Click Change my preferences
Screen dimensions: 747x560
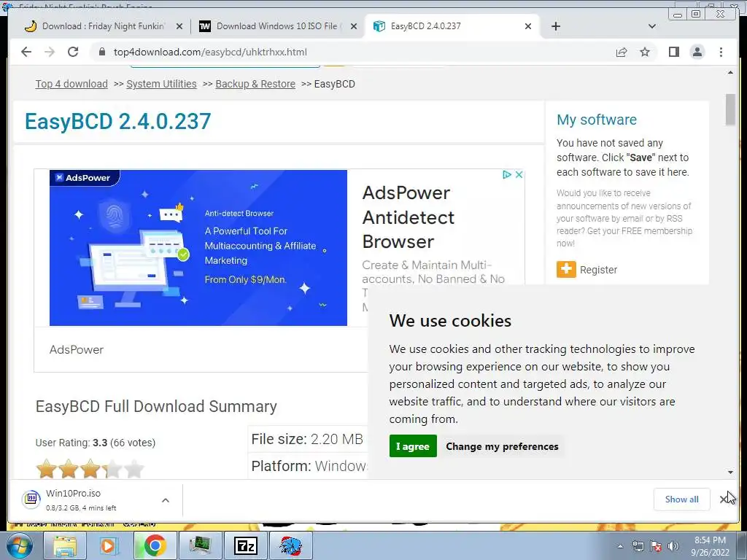tap(502, 446)
